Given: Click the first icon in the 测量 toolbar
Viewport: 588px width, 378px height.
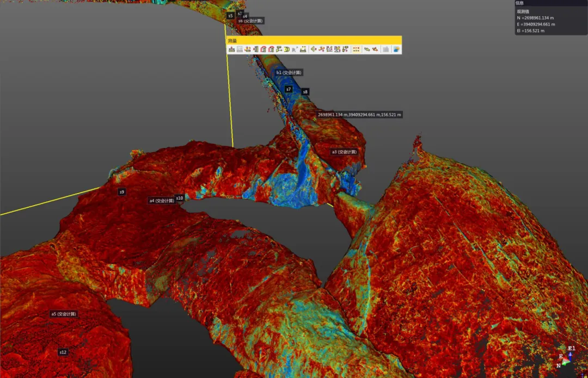Looking at the screenshot, I should (232, 49).
